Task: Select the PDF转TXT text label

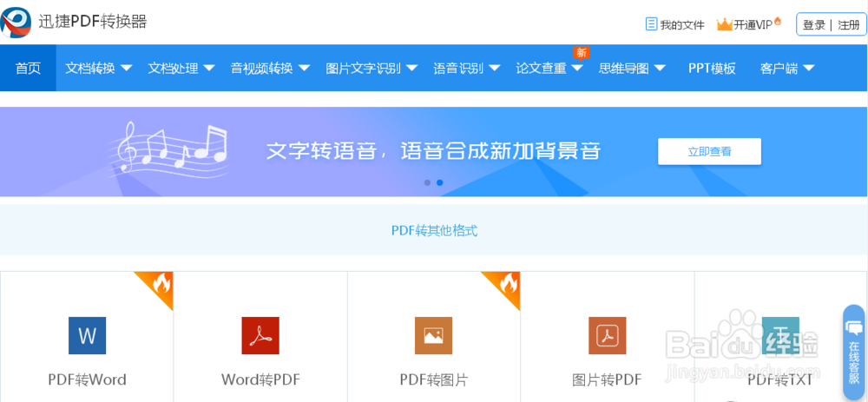Action: (780, 379)
